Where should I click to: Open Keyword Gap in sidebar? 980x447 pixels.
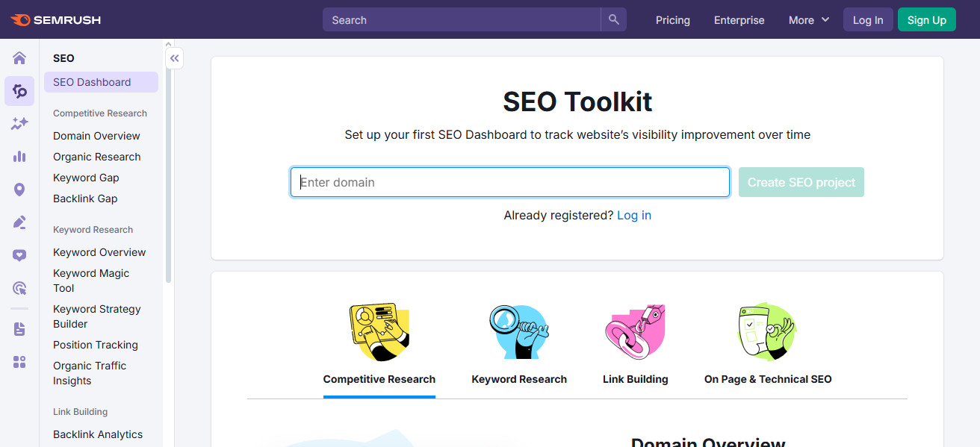tap(86, 178)
